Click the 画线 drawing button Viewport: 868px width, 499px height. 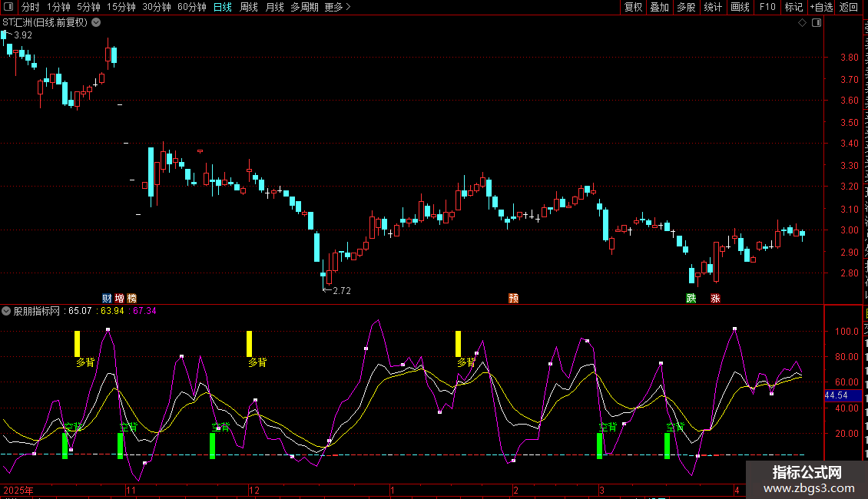click(x=740, y=8)
